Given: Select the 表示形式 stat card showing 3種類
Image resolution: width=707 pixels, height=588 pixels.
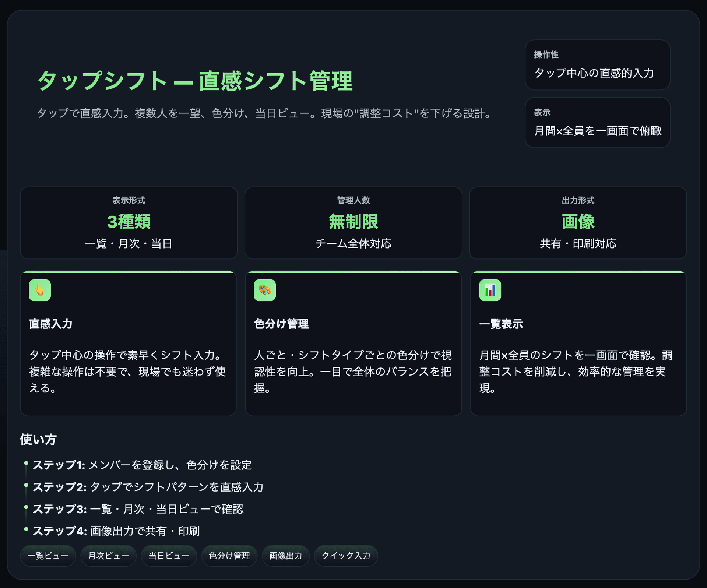Looking at the screenshot, I should 128,223.
